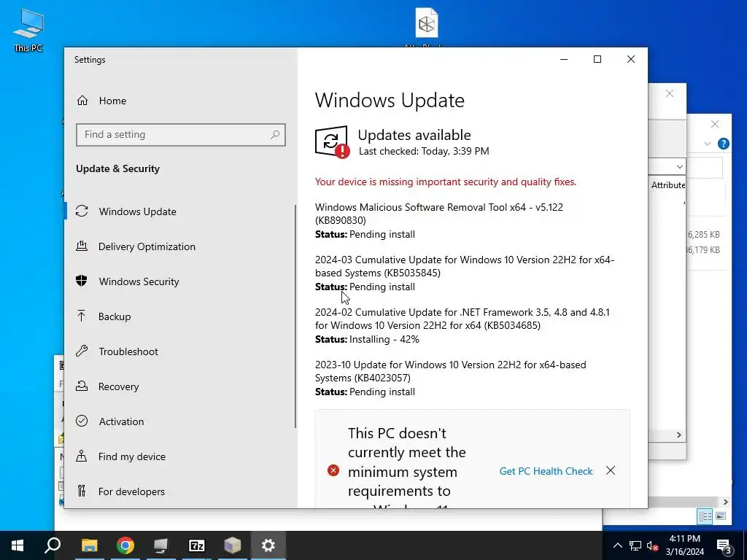This screenshot has width=747, height=560.
Task: Click the Recovery icon
Action: (x=82, y=386)
